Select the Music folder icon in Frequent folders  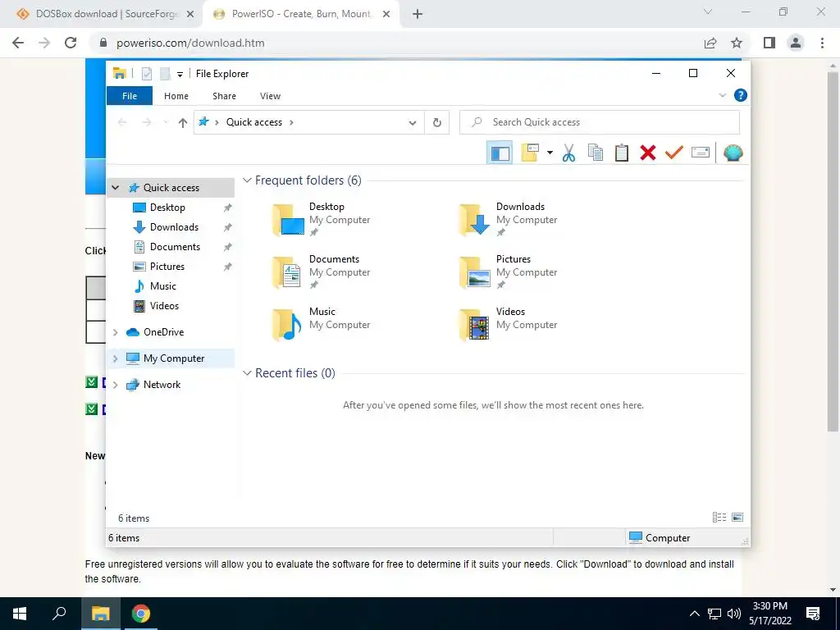click(x=286, y=325)
